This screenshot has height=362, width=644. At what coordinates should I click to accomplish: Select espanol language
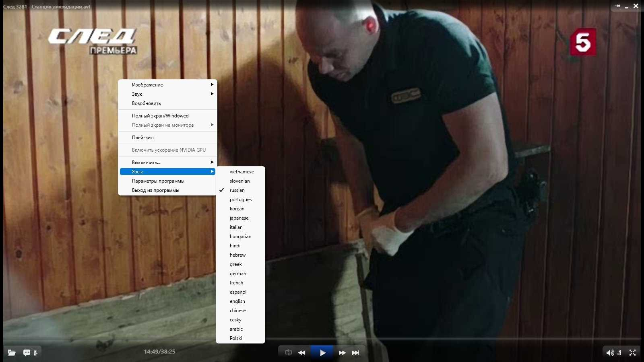tap(240, 292)
